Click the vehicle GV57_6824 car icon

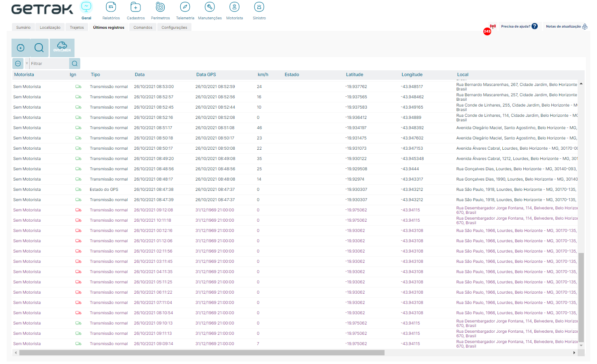point(62,48)
